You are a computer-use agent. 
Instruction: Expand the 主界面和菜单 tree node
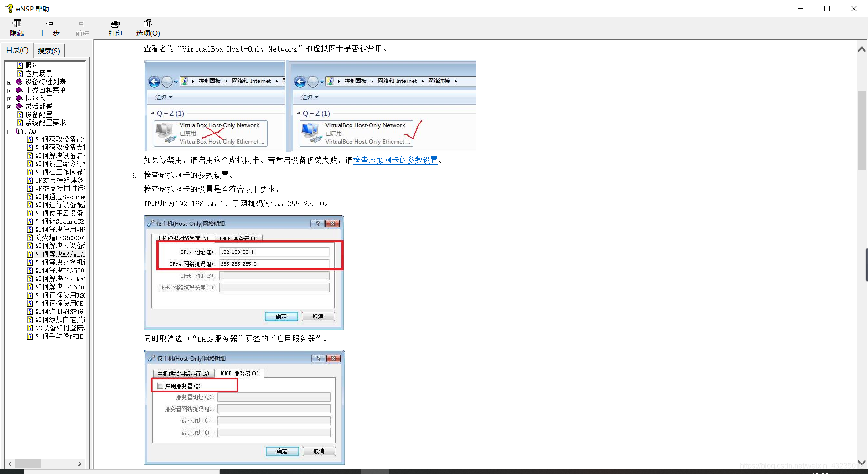tap(9, 91)
